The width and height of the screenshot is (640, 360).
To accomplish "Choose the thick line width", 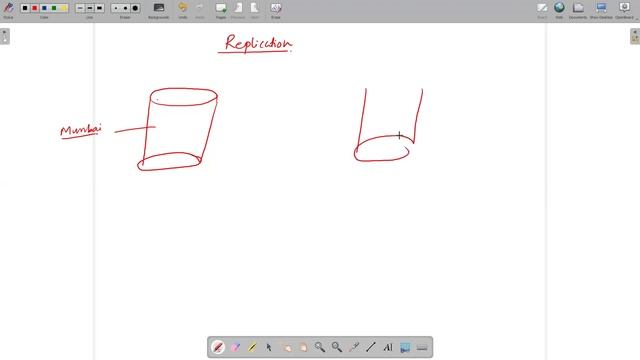I will tap(99, 8).
